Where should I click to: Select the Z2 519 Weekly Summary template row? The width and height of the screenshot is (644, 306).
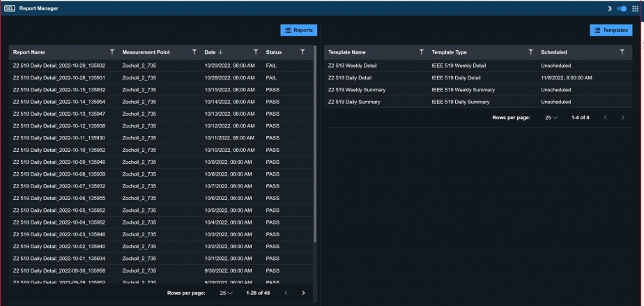click(x=356, y=90)
